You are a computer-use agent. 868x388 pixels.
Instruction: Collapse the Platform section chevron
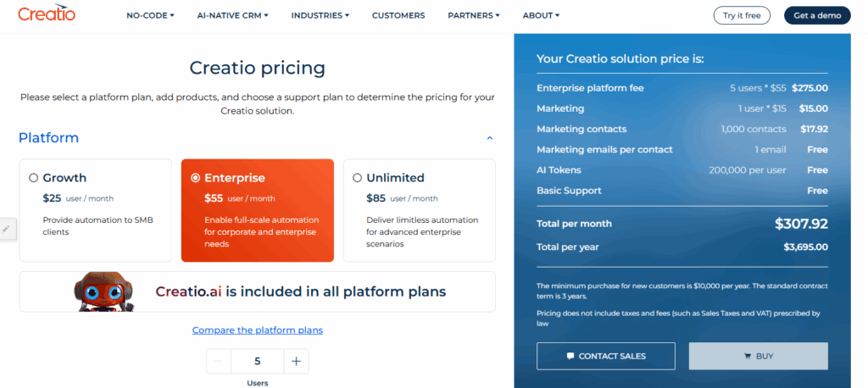point(489,138)
